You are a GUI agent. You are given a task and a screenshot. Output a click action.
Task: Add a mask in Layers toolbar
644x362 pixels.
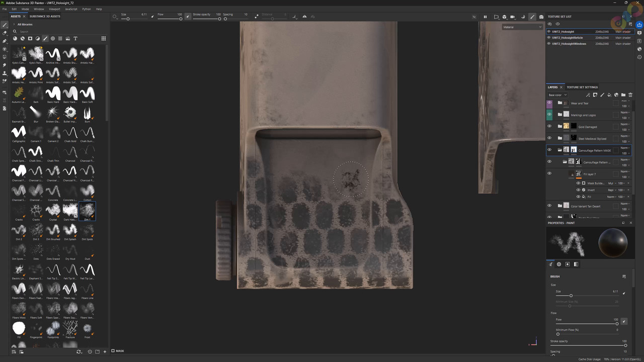[595, 95]
